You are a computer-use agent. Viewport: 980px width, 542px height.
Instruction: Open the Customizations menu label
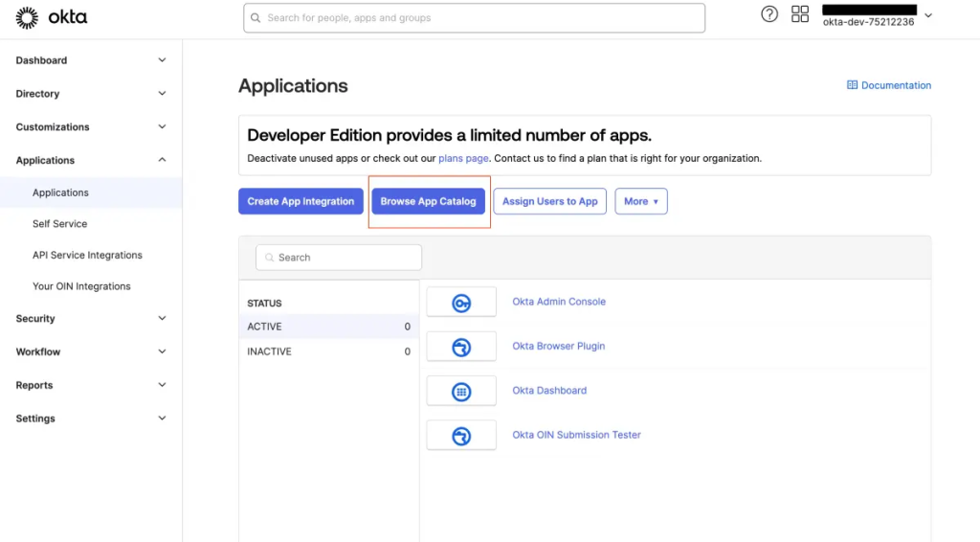tap(53, 127)
